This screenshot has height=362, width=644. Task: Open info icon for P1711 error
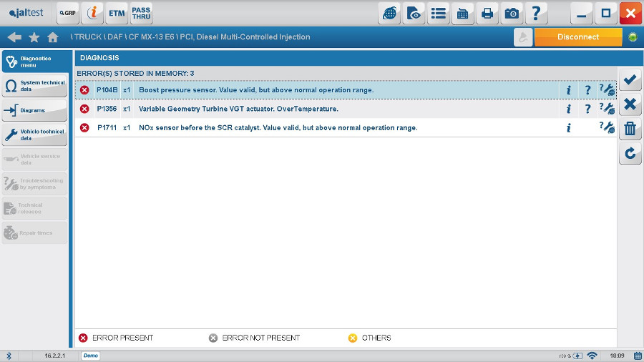pyautogui.click(x=569, y=127)
